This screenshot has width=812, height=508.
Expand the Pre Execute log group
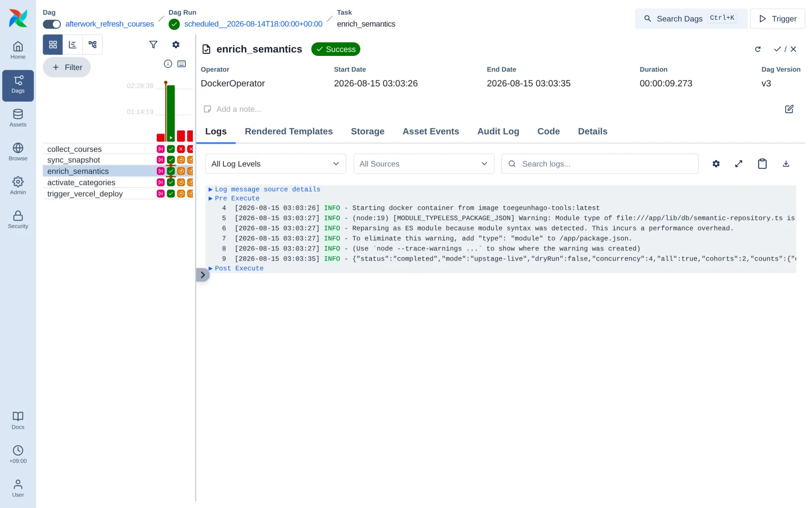point(234,198)
